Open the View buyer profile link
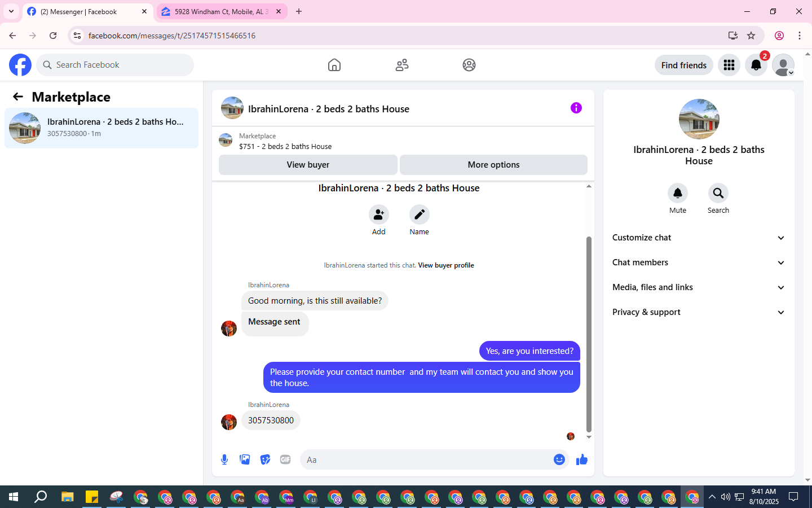This screenshot has height=508, width=812. pyautogui.click(x=446, y=265)
